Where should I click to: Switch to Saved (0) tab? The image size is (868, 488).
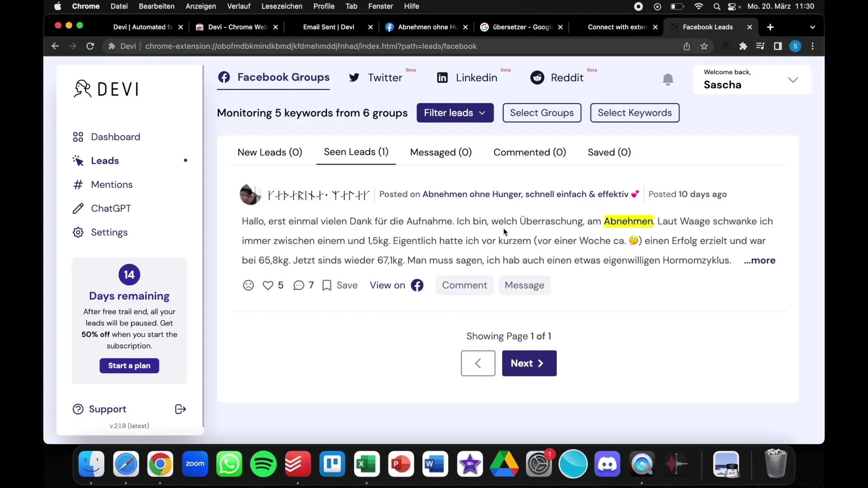(609, 152)
